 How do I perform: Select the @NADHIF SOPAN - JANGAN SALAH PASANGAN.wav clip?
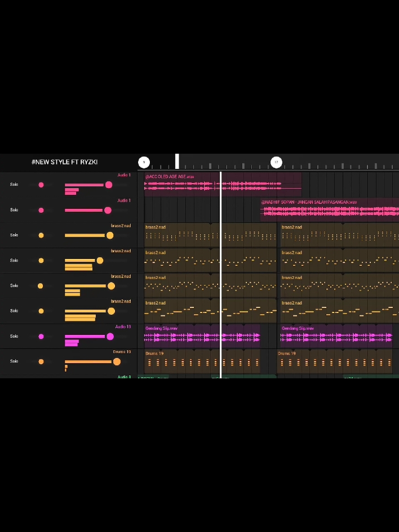click(330, 210)
